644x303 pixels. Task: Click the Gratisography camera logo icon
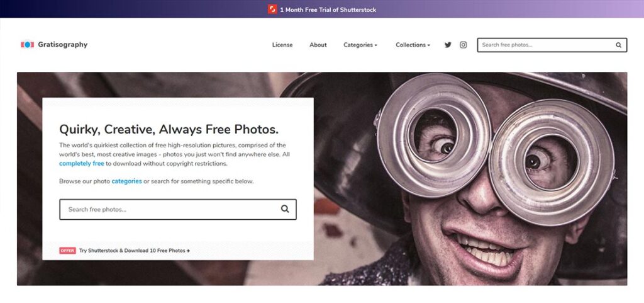coord(27,44)
